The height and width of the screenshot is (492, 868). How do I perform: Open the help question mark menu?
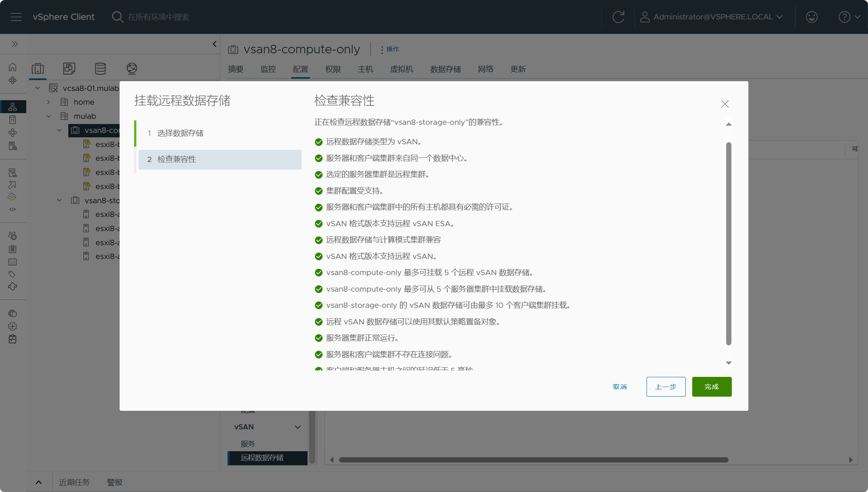click(x=849, y=17)
